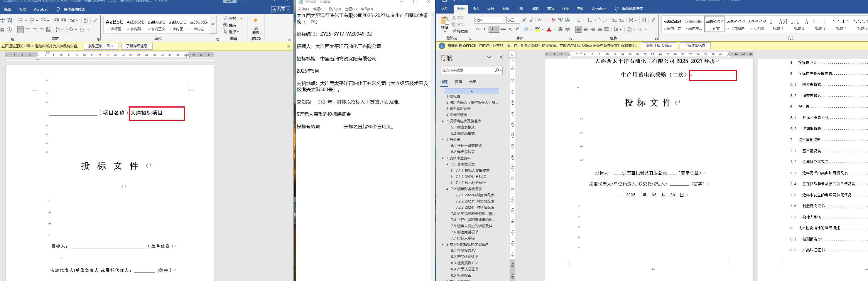Image resolution: width=868 pixels, height=281 pixels.
Task: Close the navigation pane with its X
Action: pos(501,57)
